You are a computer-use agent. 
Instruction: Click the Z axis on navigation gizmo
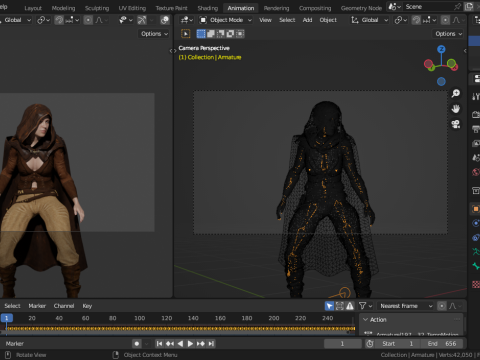[x=441, y=49]
